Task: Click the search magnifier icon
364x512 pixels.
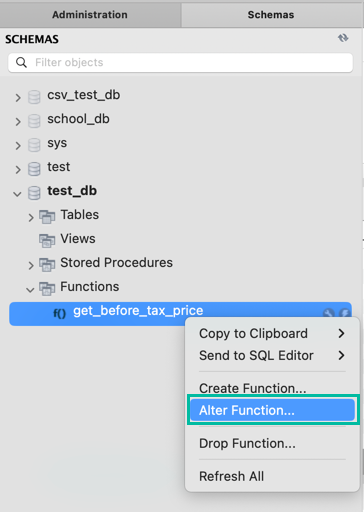Action: 21,62
